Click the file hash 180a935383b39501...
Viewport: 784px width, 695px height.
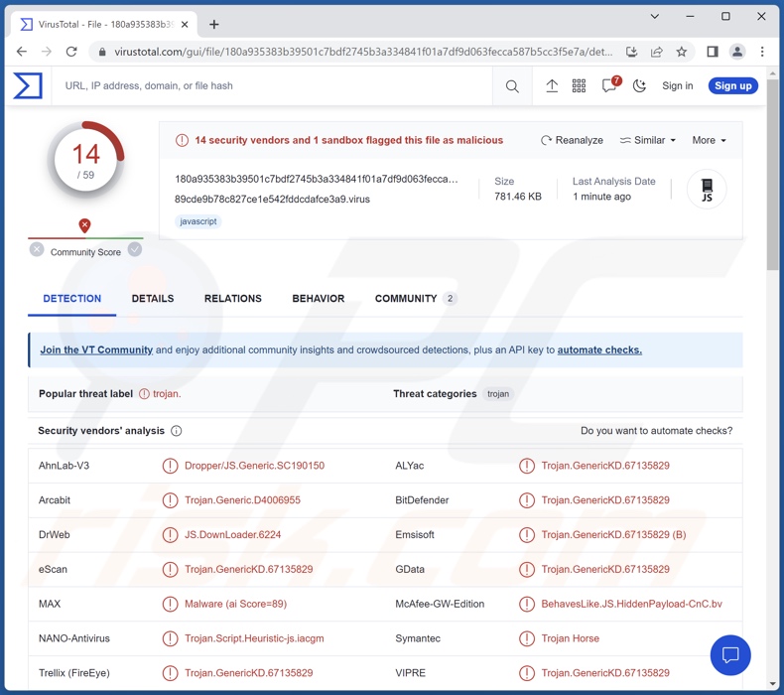[316, 179]
